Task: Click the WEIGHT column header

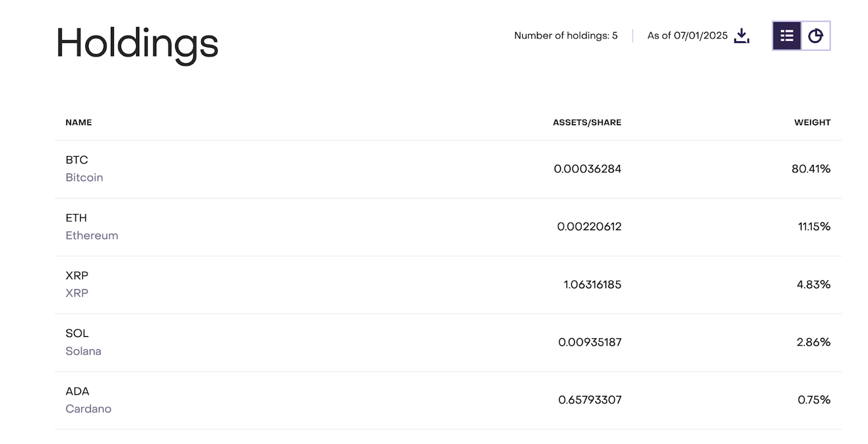Action: coord(812,123)
